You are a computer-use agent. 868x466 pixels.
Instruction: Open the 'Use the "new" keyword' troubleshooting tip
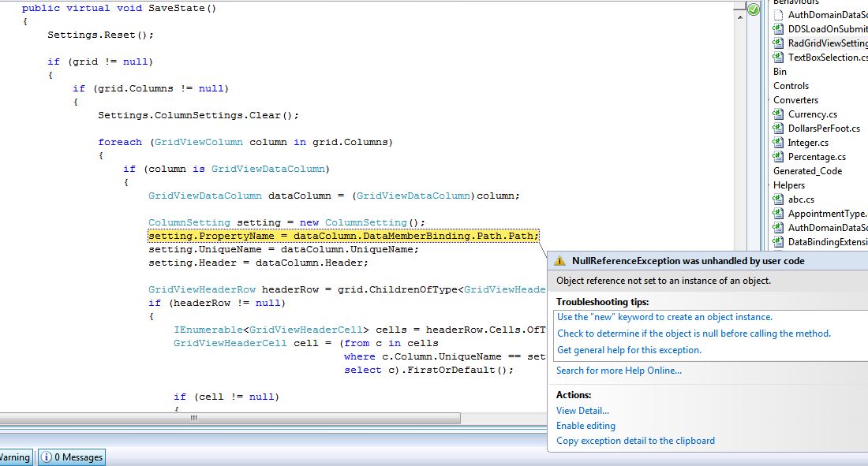pyautogui.click(x=664, y=317)
